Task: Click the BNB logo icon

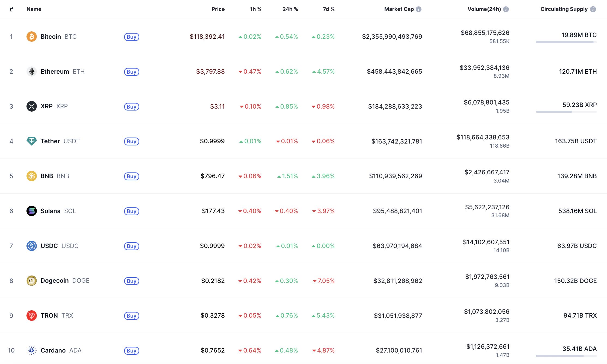Action: pyautogui.click(x=32, y=176)
